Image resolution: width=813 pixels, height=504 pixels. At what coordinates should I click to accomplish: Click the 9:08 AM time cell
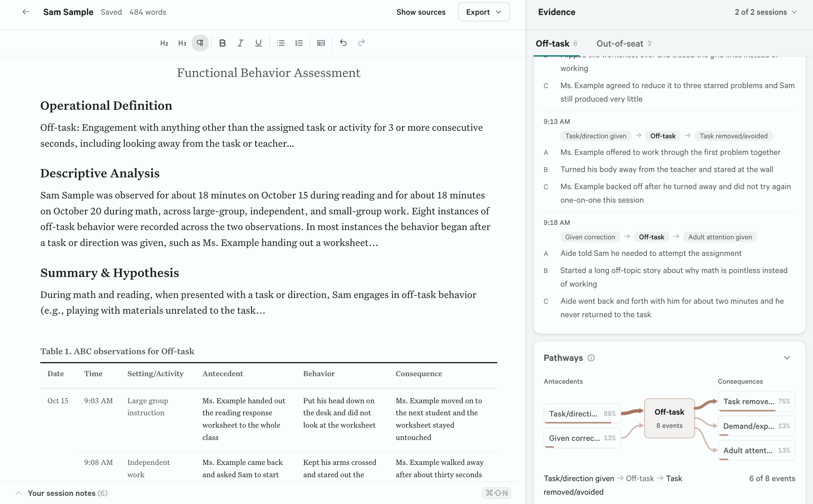click(x=98, y=462)
